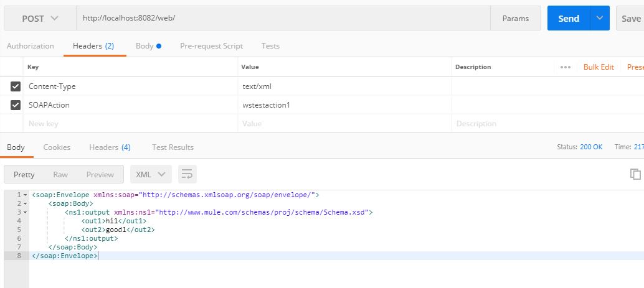Click the Params button
Viewport: 644px width, 288px height.
(516, 19)
